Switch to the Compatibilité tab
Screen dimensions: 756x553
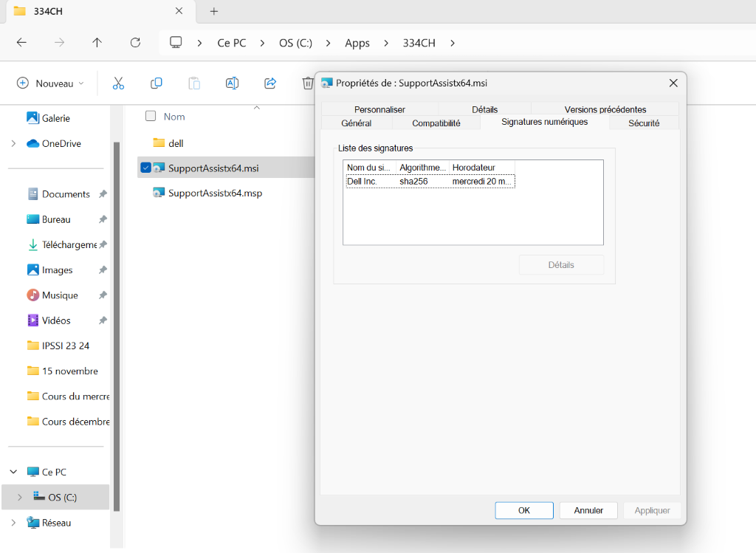(436, 123)
